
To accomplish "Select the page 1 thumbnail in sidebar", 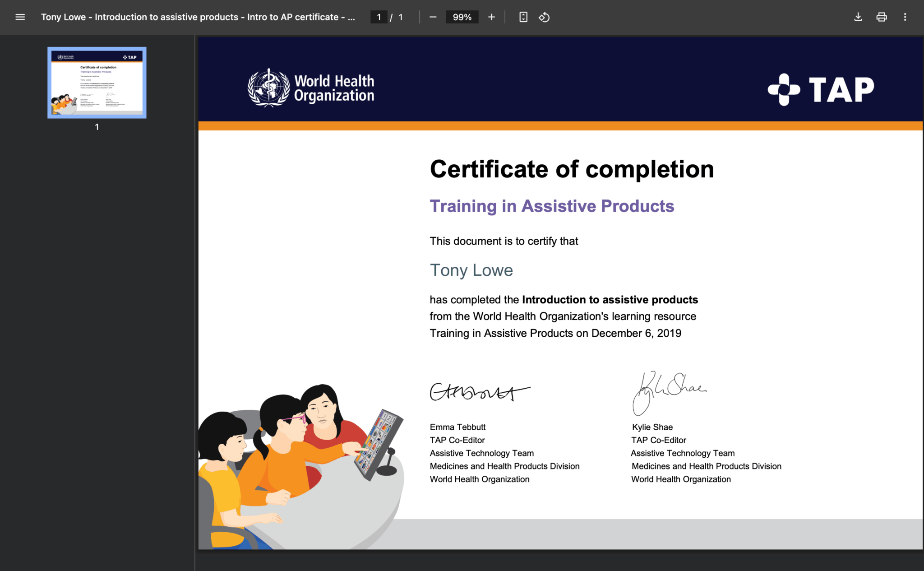I will [97, 83].
